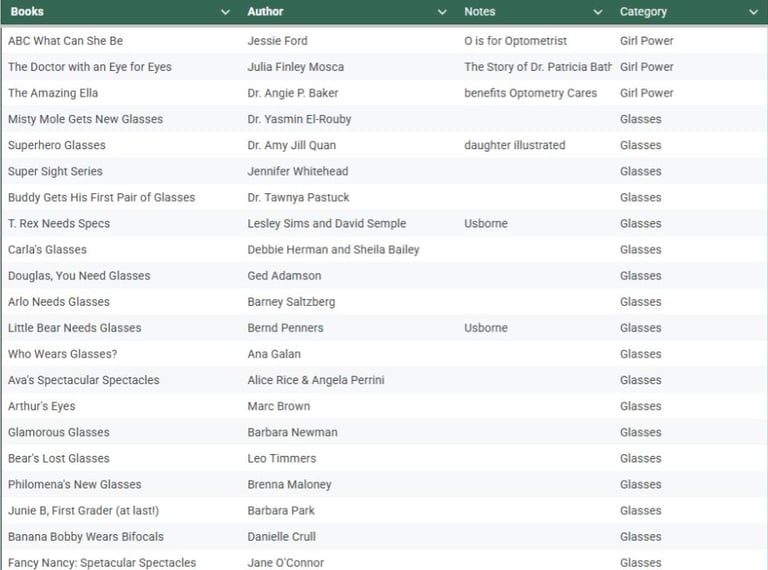This screenshot has width=768, height=570.
Task: Click the Books column header label
Action: pos(27,11)
